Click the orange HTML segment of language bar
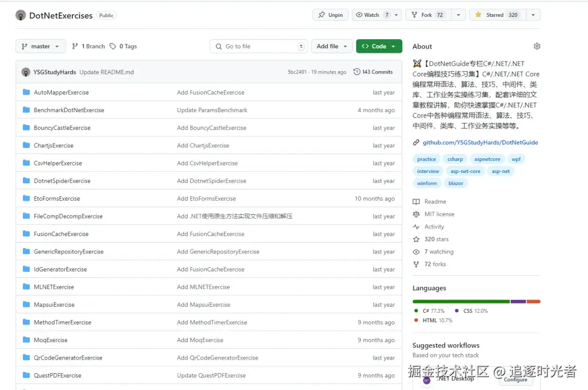This screenshot has height=390, width=588. coord(533,301)
